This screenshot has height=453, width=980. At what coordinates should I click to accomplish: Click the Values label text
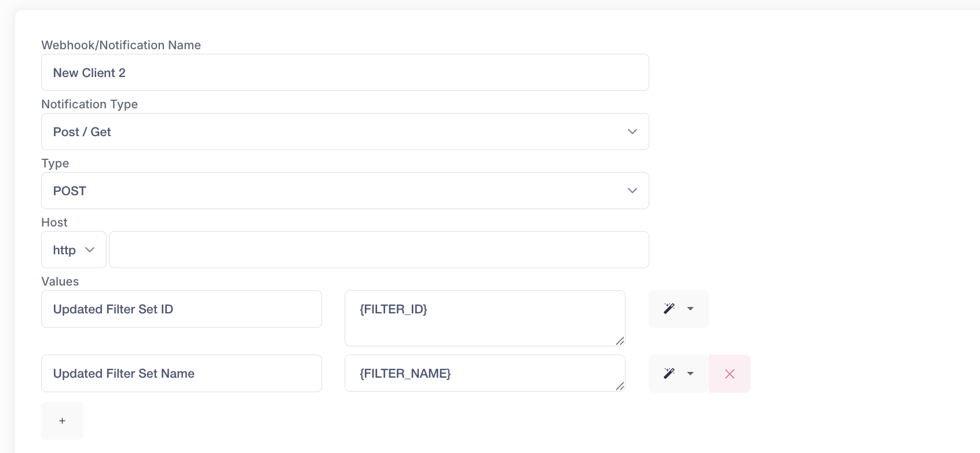60,282
